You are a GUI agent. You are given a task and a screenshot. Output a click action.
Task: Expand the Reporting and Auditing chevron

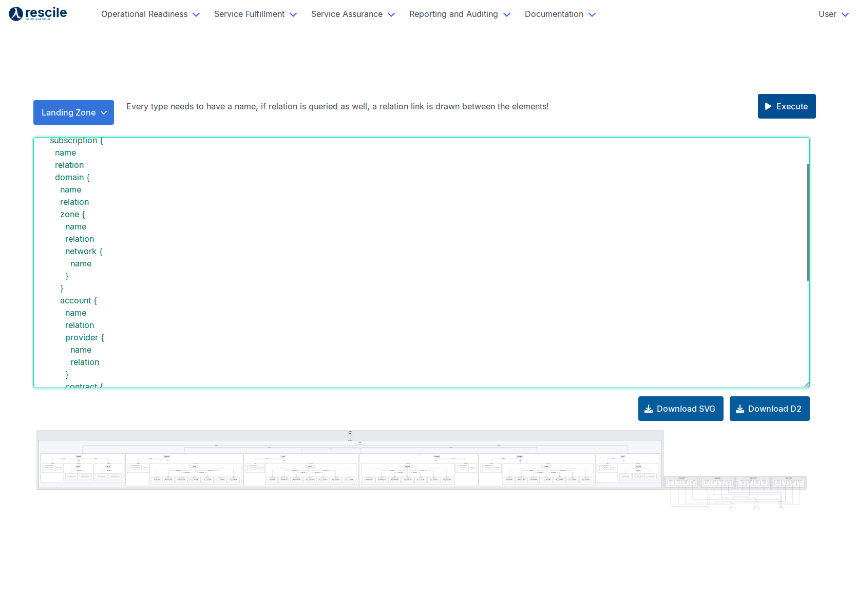tap(507, 15)
